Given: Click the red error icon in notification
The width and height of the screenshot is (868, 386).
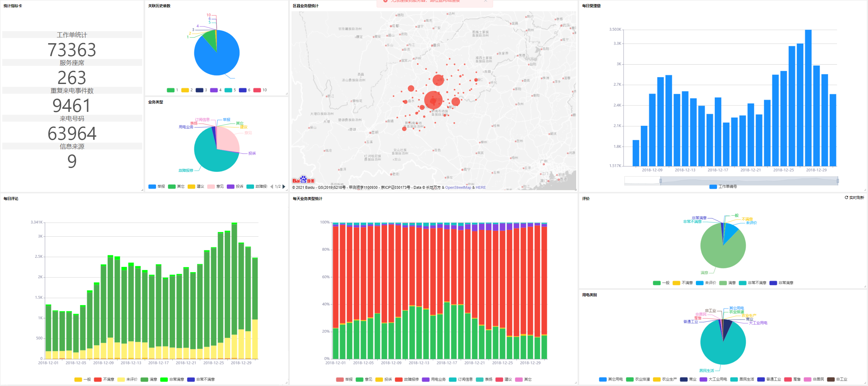Looking at the screenshot, I should click(x=385, y=1).
